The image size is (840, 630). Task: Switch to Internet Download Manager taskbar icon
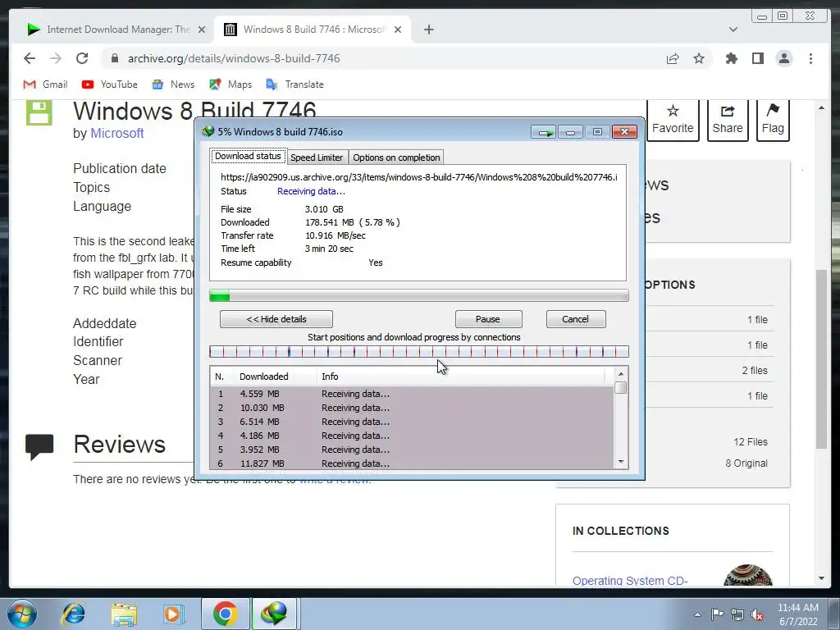pos(274,614)
